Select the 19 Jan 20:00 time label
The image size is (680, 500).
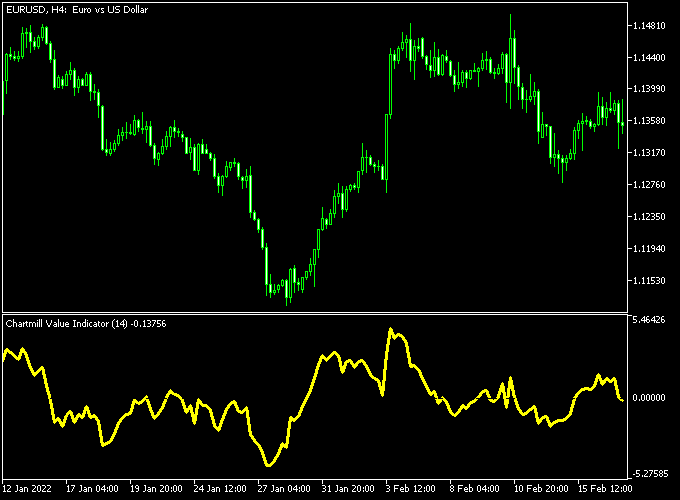(157, 489)
